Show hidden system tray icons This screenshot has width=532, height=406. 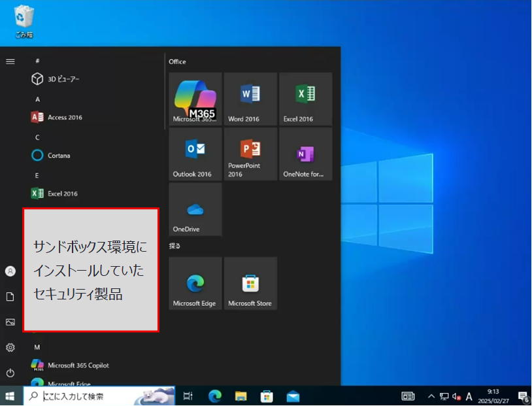(x=431, y=396)
